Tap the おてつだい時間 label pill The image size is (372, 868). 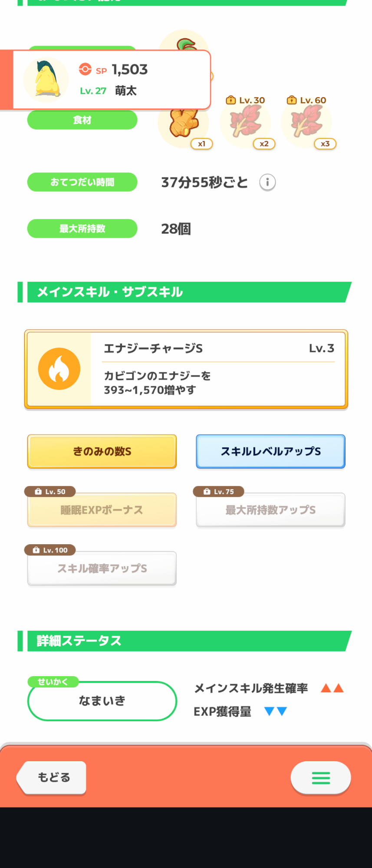point(82,182)
